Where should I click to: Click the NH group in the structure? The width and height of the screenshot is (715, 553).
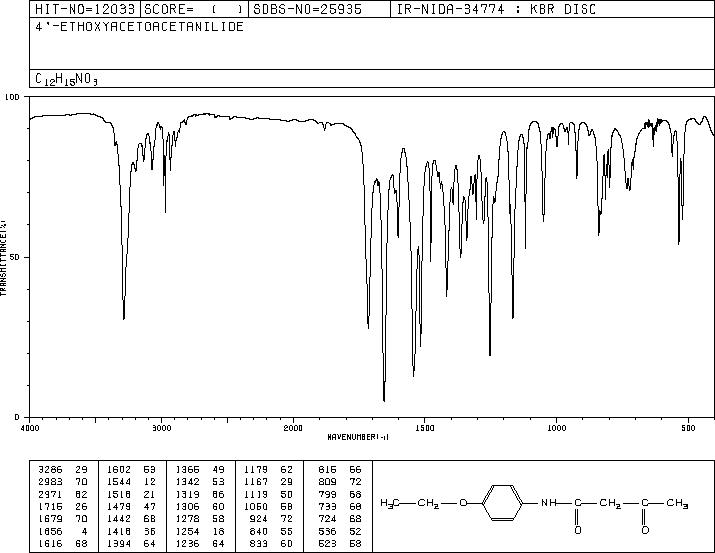(549, 503)
